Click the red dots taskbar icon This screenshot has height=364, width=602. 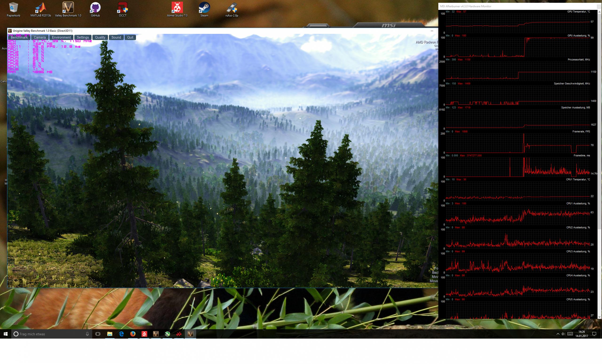coord(179,334)
